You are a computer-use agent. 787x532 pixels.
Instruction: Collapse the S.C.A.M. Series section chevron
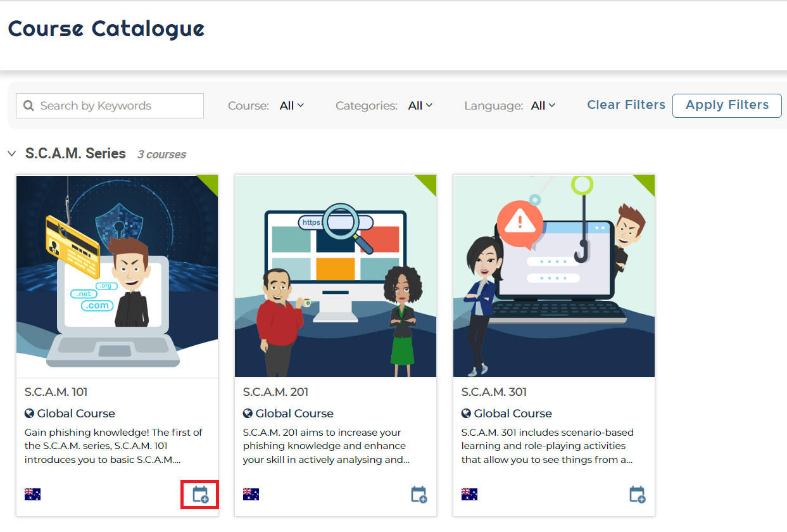(12, 154)
